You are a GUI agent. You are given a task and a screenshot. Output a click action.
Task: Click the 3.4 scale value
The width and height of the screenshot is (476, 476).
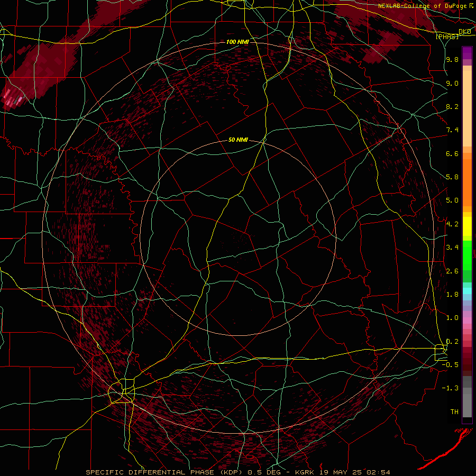click(x=452, y=248)
